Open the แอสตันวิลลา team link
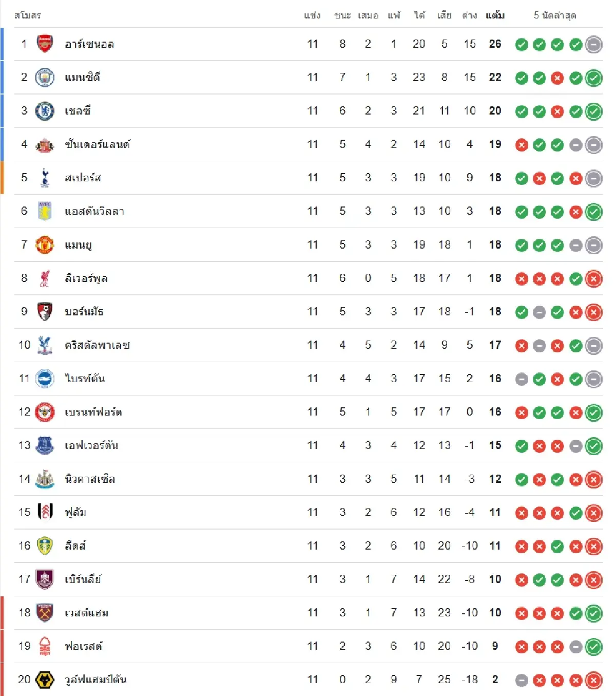Image resolution: width=616 pixels, height=696 pixels. 94,211
